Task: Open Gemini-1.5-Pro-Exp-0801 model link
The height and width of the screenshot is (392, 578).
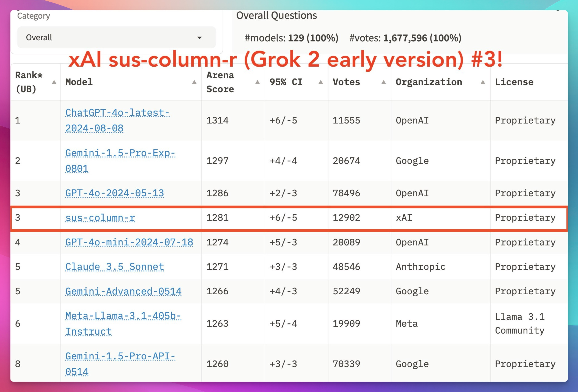Action: click(120, 161)
